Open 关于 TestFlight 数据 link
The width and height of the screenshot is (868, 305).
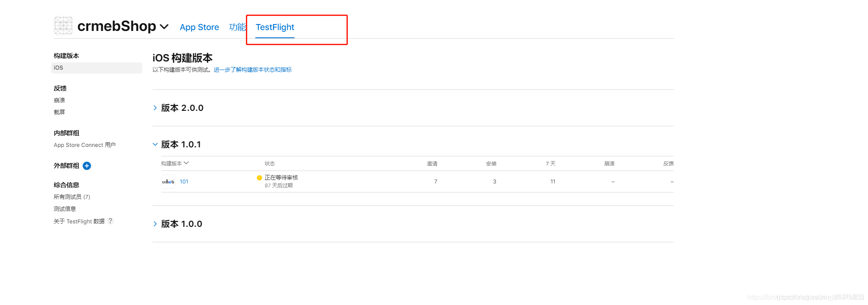(x=79, y=221)
